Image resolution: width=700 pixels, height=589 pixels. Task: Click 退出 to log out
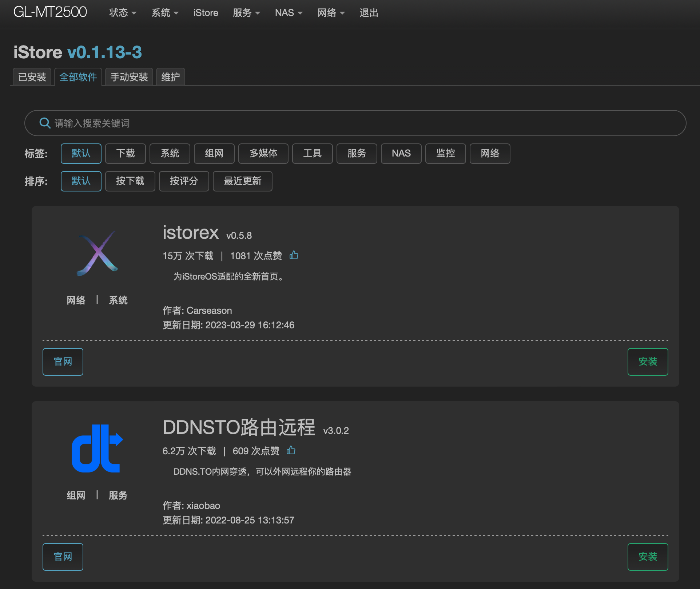[x=369, y=13]
